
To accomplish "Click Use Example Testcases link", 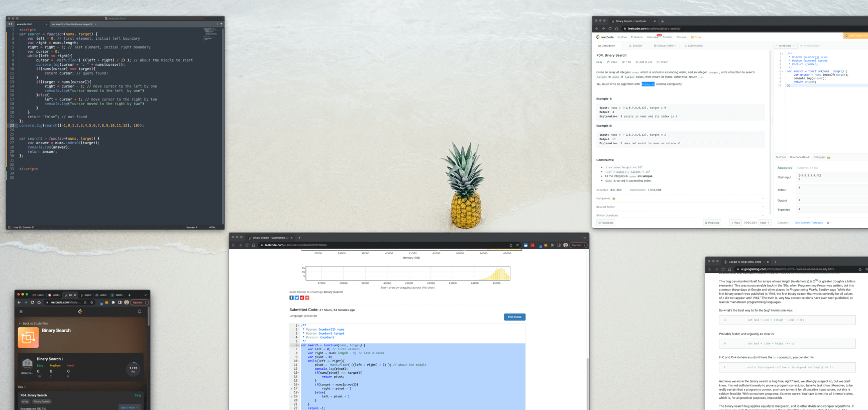I will [x=809, y=223].
